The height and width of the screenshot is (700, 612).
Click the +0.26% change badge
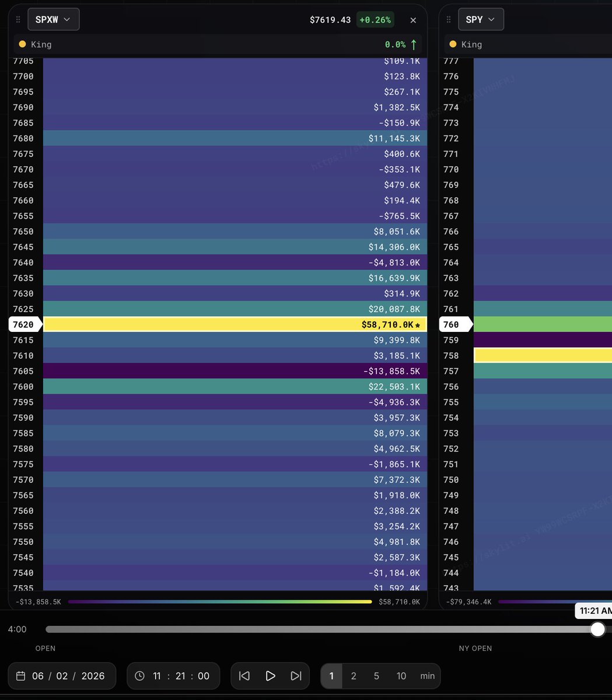(x=375, y=20)
